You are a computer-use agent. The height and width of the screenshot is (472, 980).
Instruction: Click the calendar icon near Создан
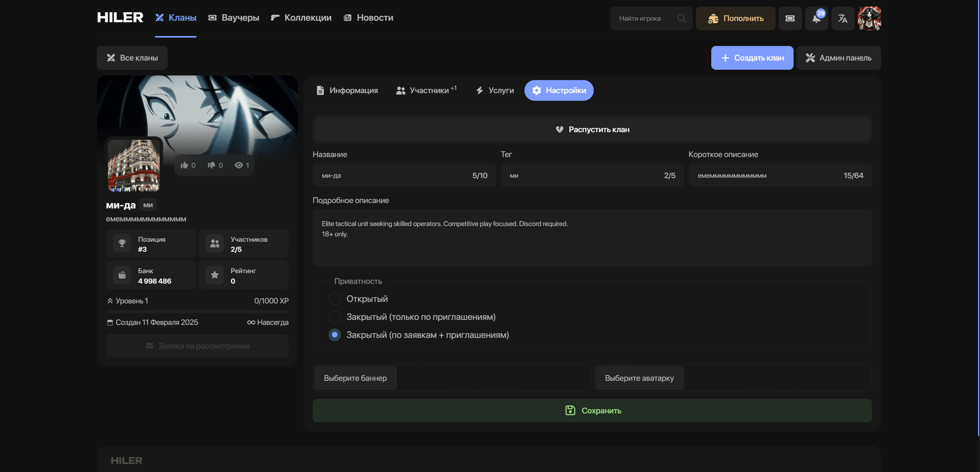pyautogui.click(x=110, y=323)
